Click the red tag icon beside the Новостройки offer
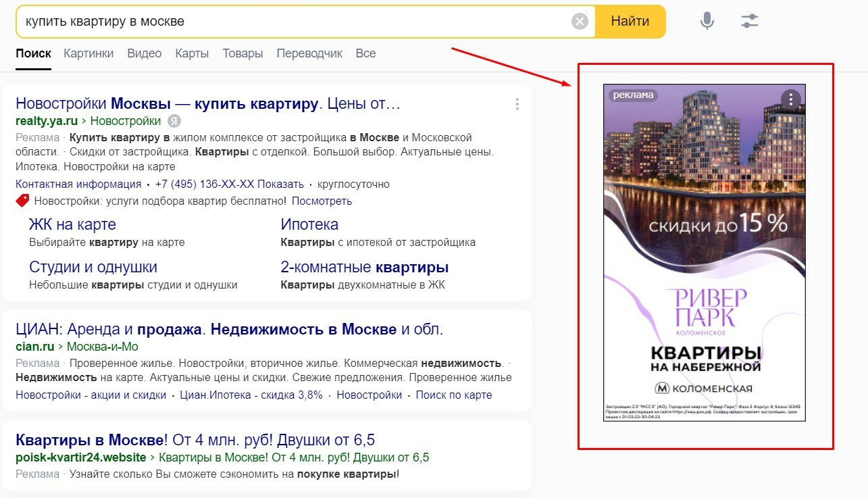The image size is (868, 498). (22, 201)
